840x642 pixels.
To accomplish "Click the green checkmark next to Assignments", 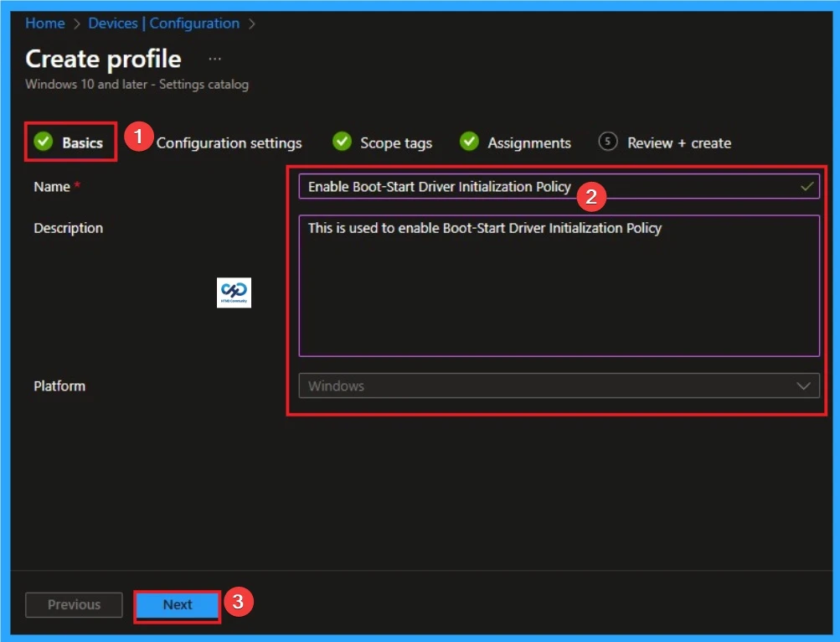I will click(x=468, y=142).
